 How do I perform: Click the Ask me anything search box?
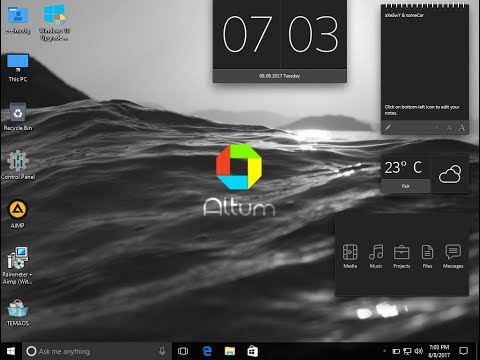click(97, 351)
